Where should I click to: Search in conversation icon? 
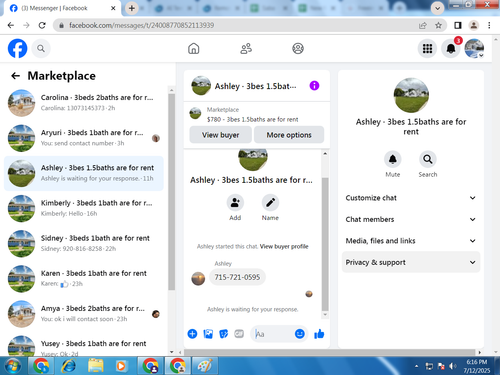pos(428,159)
